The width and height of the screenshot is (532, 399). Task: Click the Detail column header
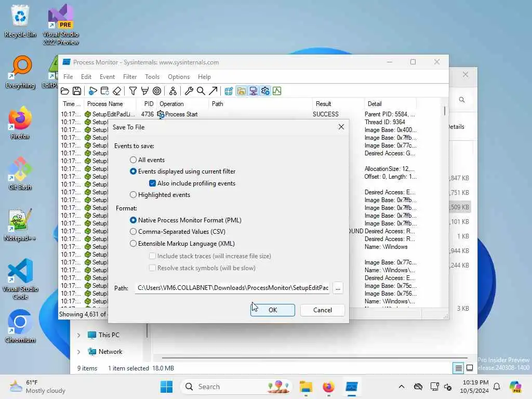click(x=390, y=104)
